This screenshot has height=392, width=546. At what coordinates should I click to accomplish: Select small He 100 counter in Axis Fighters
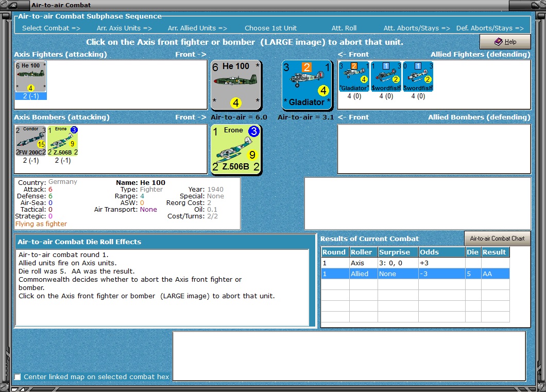pos(30,77)
